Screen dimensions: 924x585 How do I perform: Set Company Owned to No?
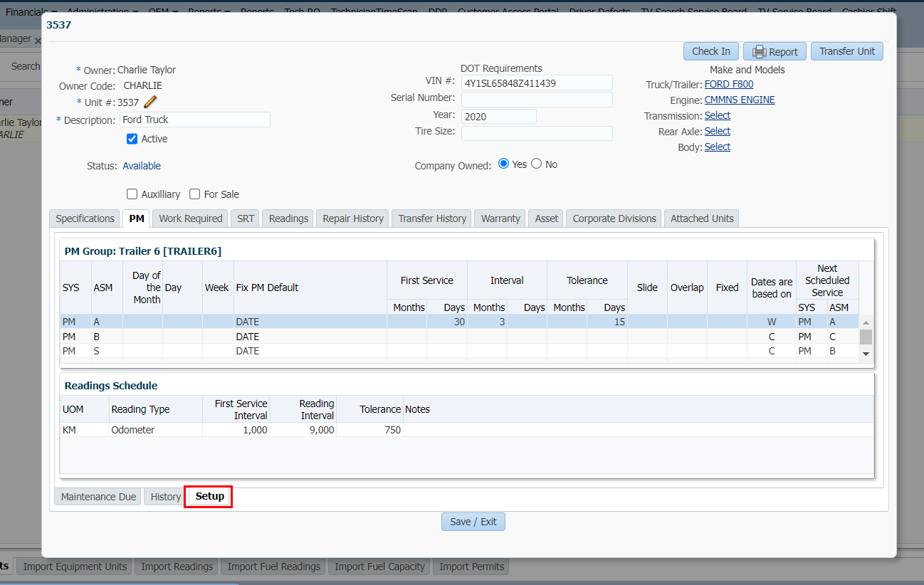[537, 164]
